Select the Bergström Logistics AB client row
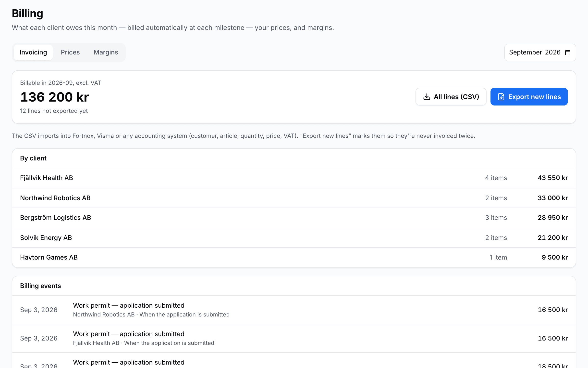 point(294,218)
